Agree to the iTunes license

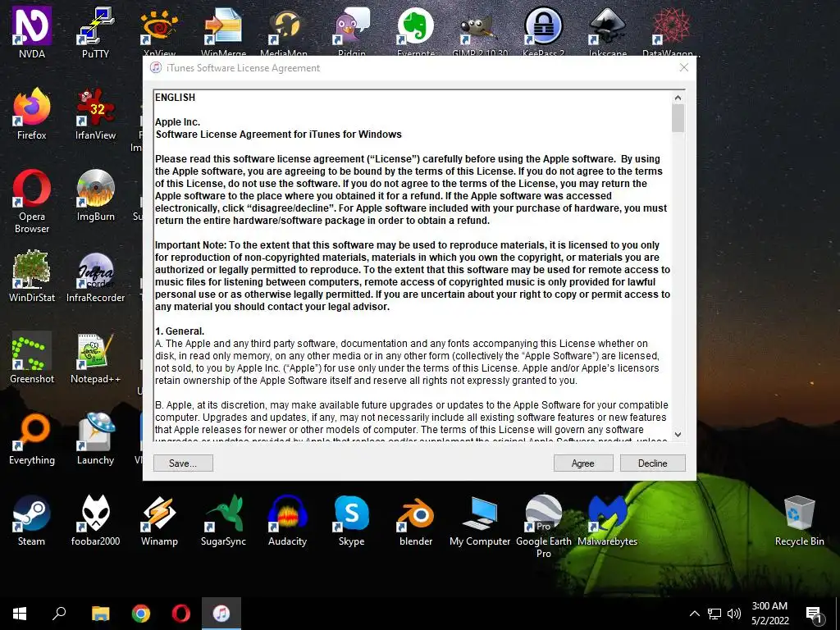[583, 463]
